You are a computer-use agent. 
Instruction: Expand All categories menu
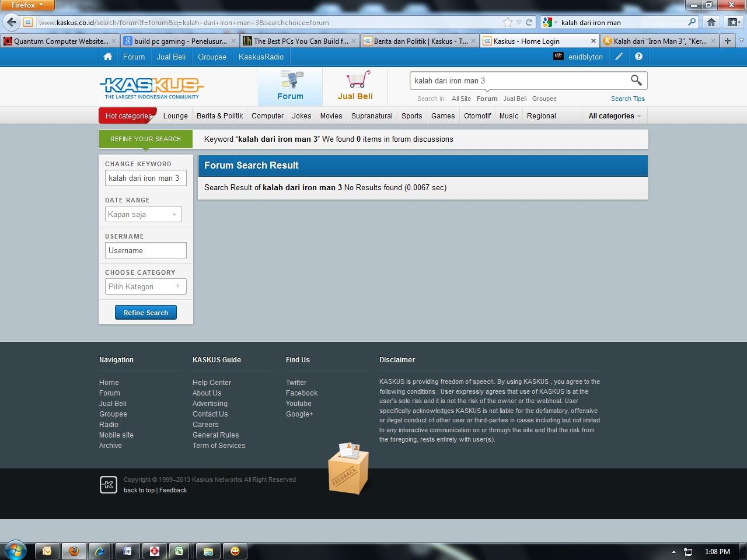tap(615, 116)
